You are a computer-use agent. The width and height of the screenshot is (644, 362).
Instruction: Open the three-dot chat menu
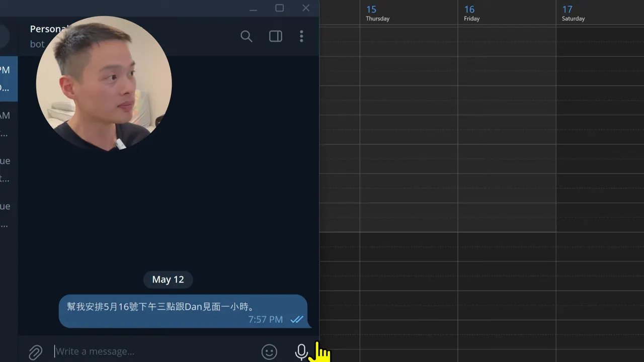[301, 36]
